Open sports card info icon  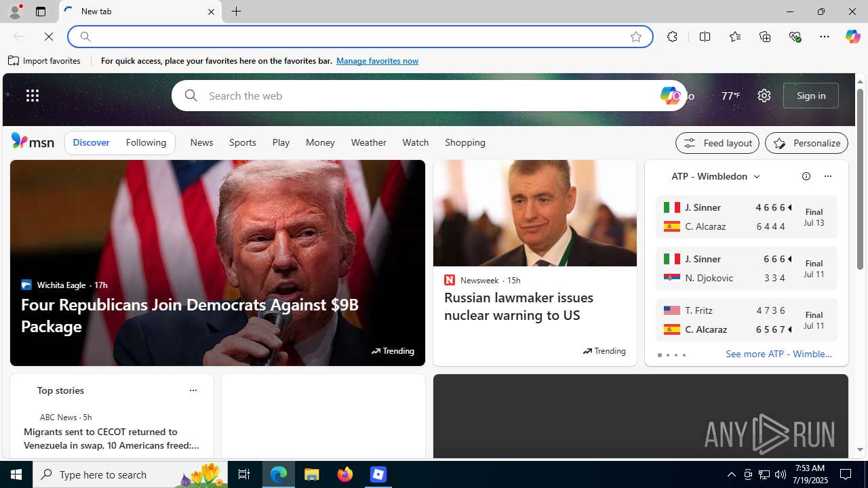coord(806,176)
